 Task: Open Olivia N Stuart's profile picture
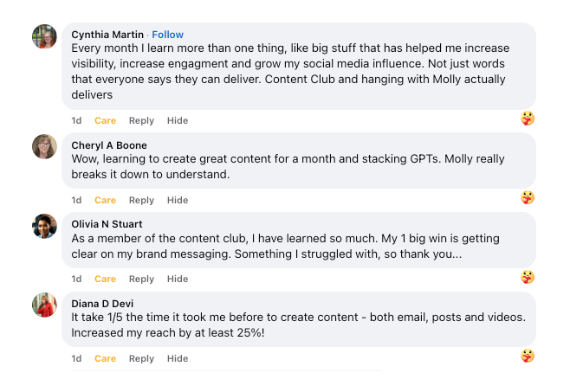tap(44, 226)
